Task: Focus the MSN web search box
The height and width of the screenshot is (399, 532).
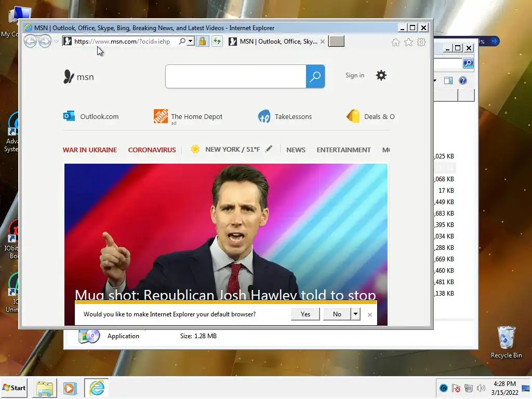Action: click(236, 76)
